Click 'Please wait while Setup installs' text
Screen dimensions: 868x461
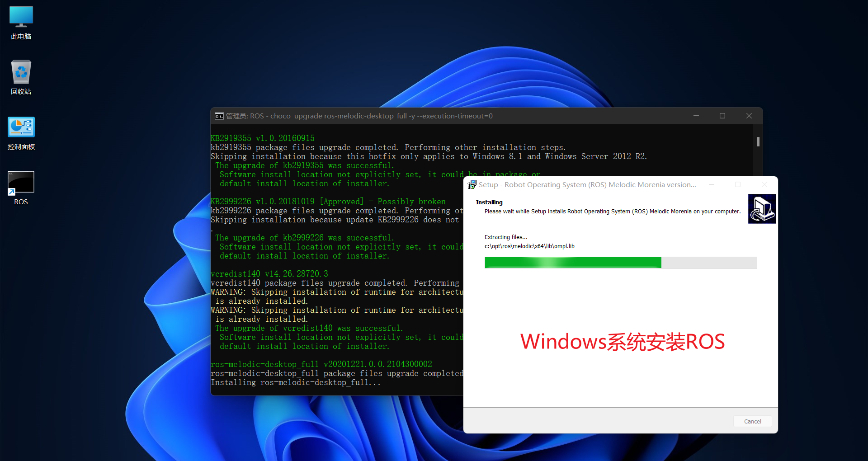point(613,212)
